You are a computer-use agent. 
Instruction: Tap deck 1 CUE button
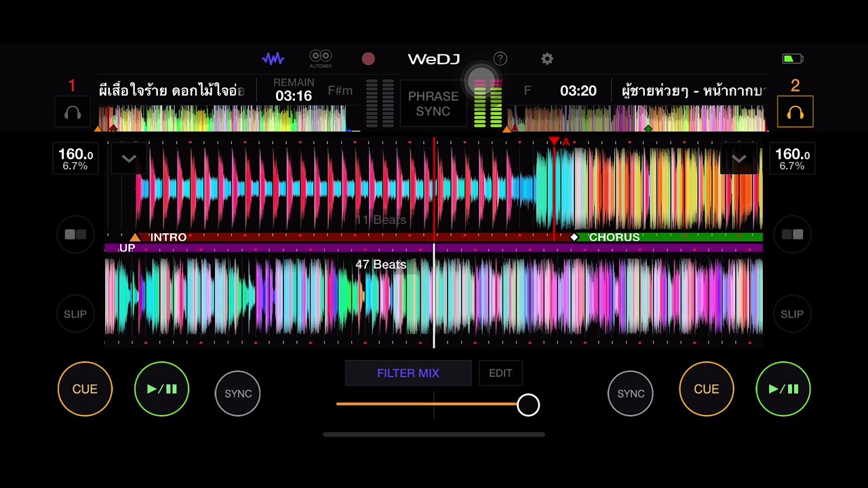click(x=85, y=389)
